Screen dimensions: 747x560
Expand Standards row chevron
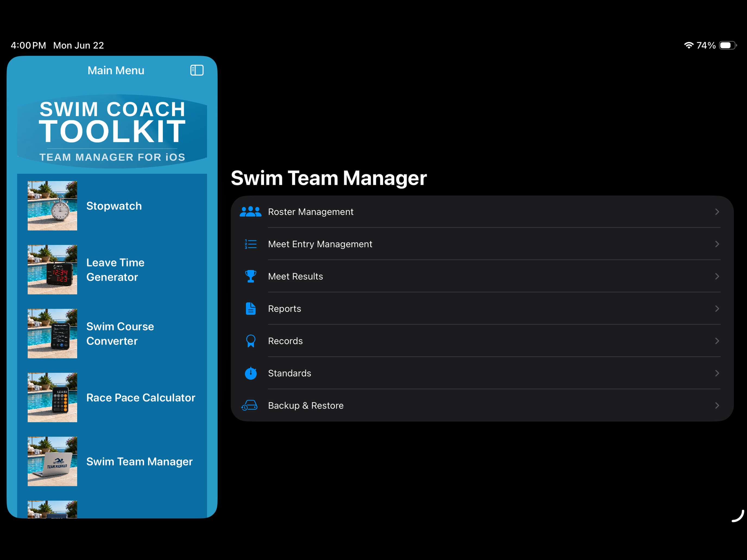pos(717,373)
